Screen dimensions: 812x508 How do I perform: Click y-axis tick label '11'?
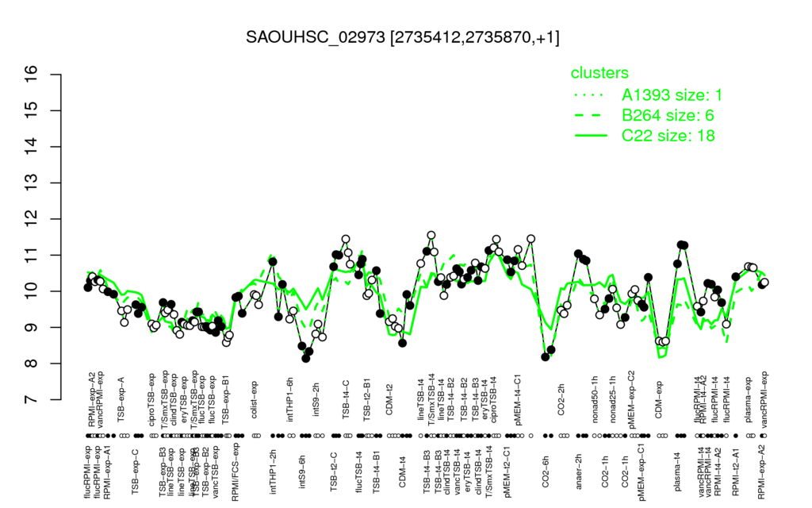click(32, 255)
